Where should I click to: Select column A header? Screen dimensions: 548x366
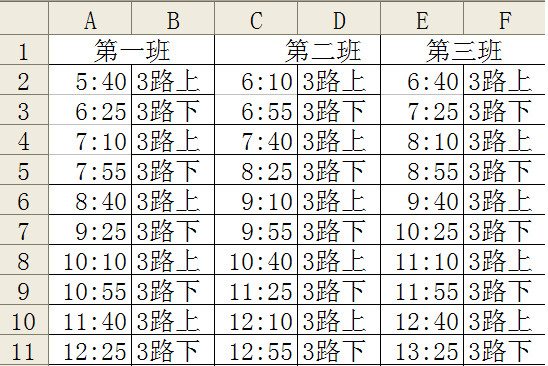coord(90,18)
